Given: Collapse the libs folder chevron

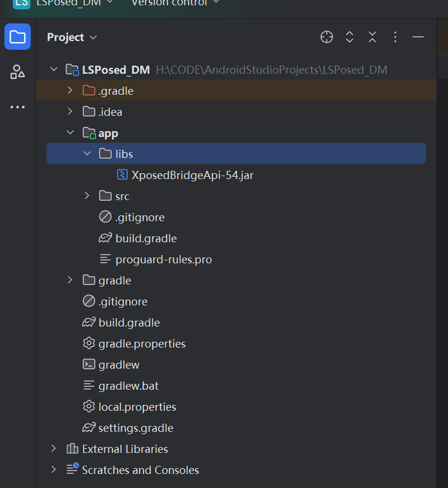Looking at the screenshot, I should point(87,154).
